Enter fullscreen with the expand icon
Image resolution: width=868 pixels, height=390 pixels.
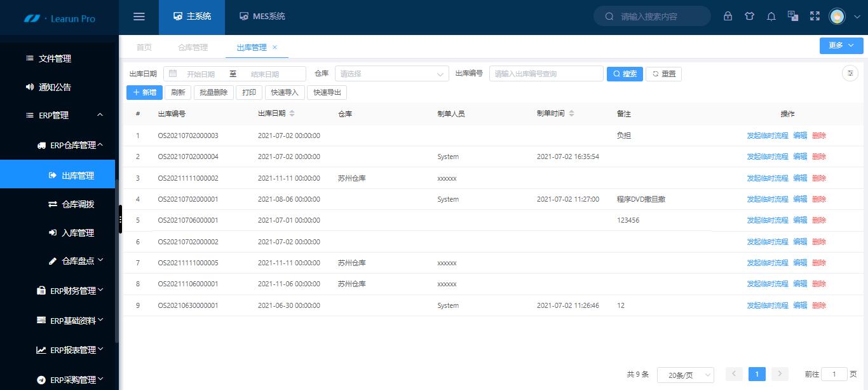[815, 16]
